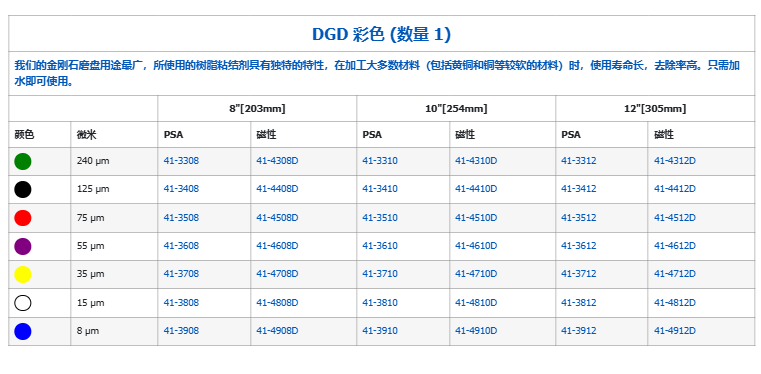761x374 pixels.
Task: Open part number 41-4708D link
Action: 277,274
